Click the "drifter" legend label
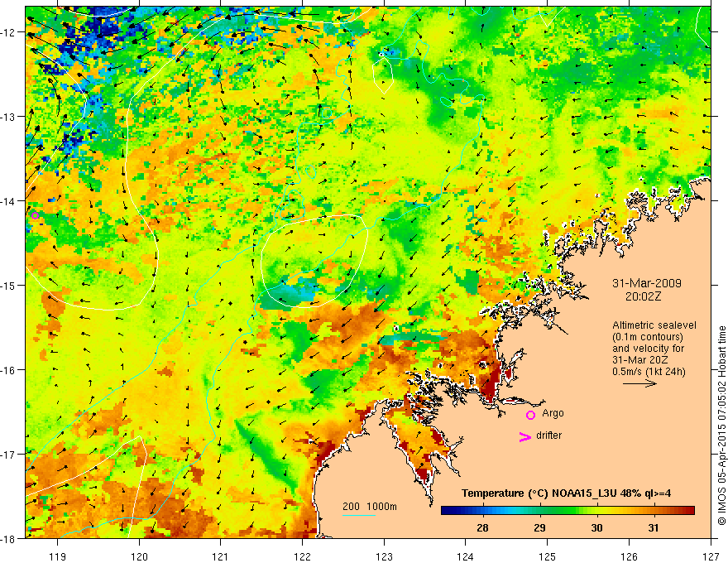The image size is (728, 563). point(548,435)
